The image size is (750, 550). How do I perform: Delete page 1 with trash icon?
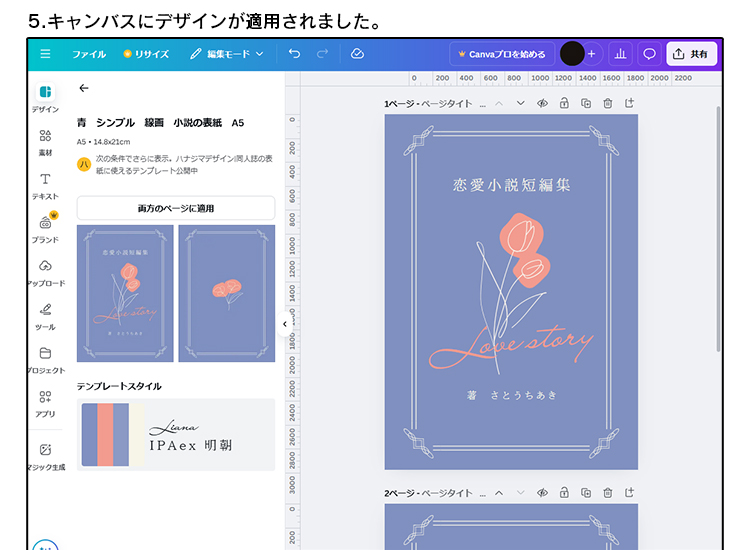607,103
